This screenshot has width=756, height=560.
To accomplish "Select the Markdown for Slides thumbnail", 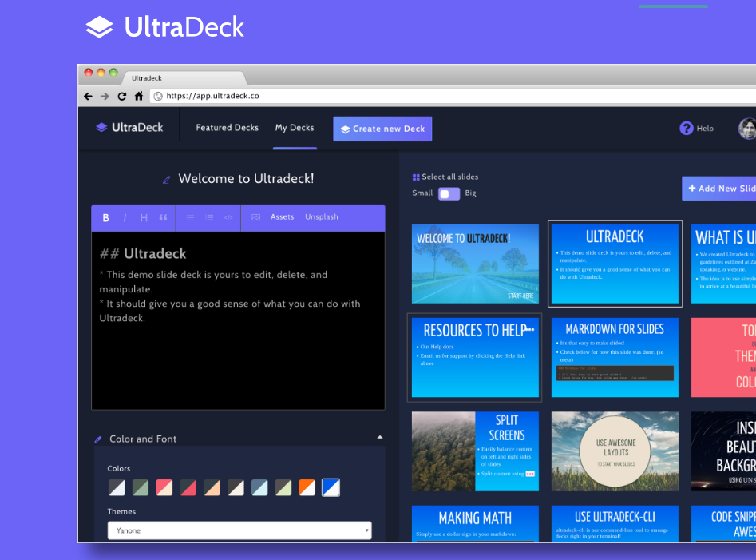I will point(615,357).
